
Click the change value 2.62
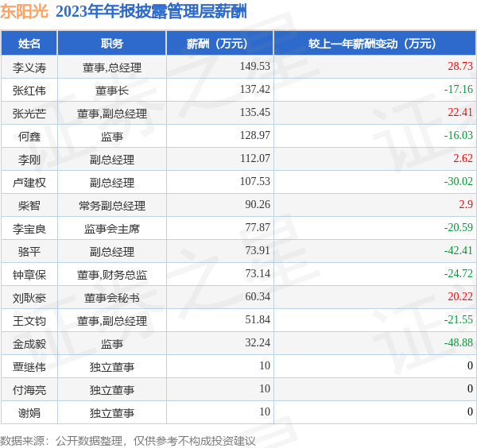coord(463,158)
